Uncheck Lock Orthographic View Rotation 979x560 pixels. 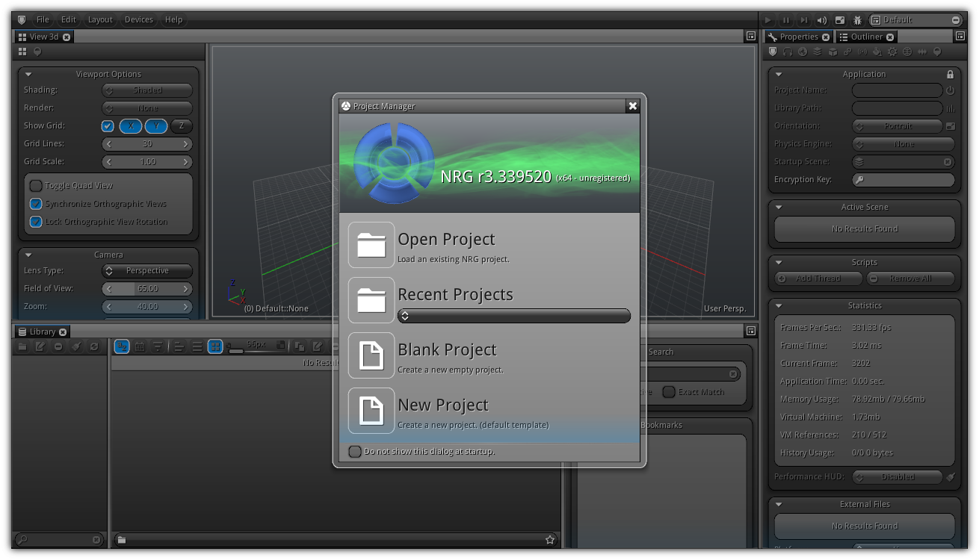pos(36,222)
